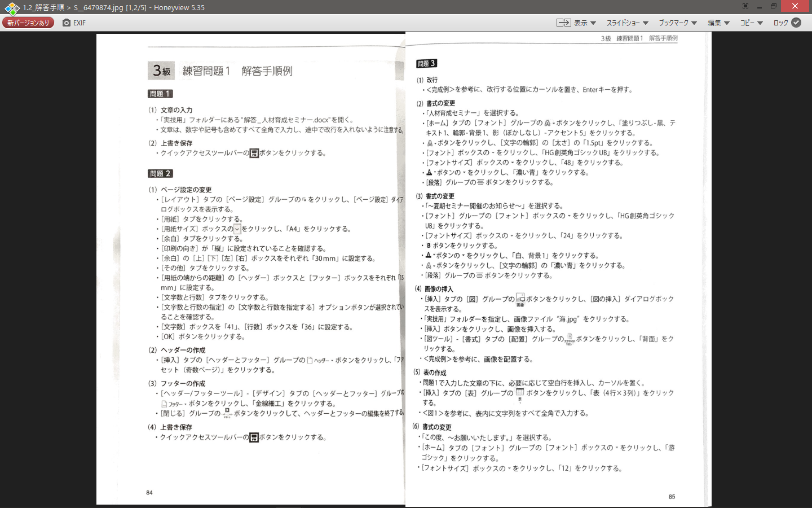Open the EXIF information panel
812x508 pixels.
tap(74, 23)
